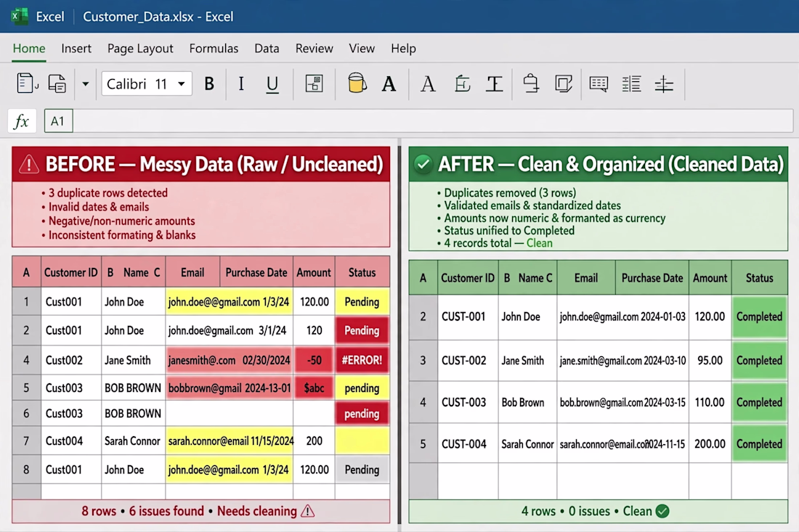Viewport: 799px width, 532px height.
Task: Click the last toolbar icon with crossed lines
Action: coord(663,83)
